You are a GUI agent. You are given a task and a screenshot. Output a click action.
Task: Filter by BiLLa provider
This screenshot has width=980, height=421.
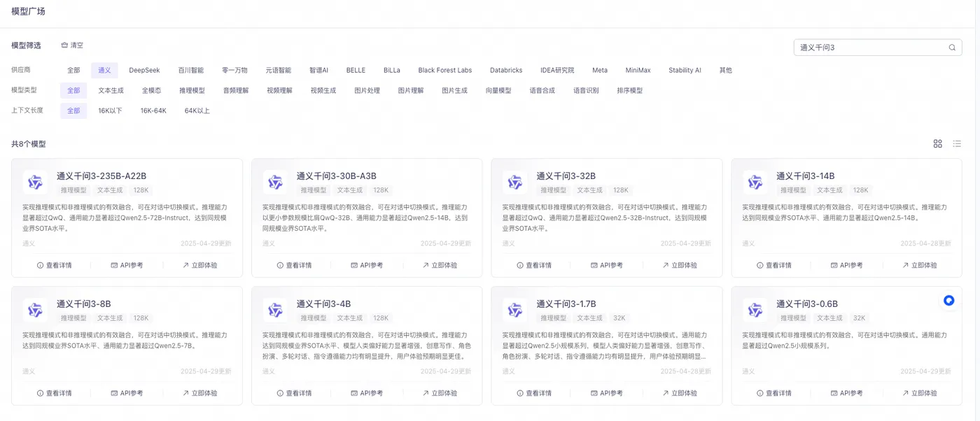[392, 70]
